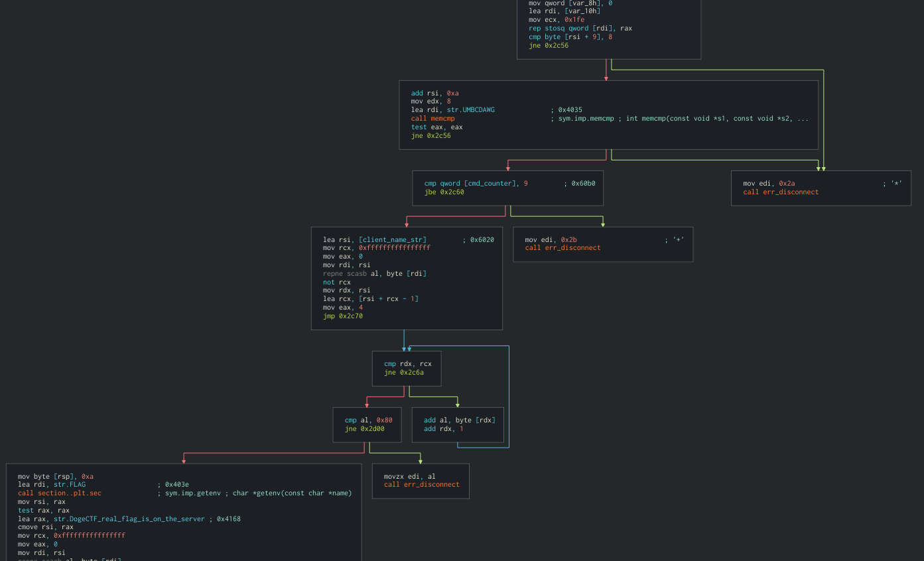Select the call memcmp instruction
Screen dimensions: 924x561
tap(432, 118)
